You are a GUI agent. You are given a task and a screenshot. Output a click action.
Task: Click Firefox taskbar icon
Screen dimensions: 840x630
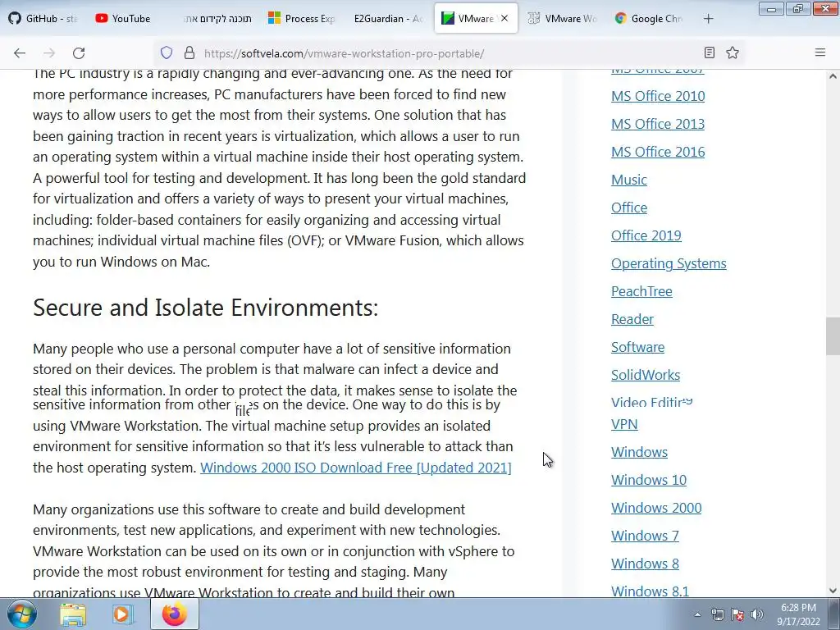tap(174, 614)
